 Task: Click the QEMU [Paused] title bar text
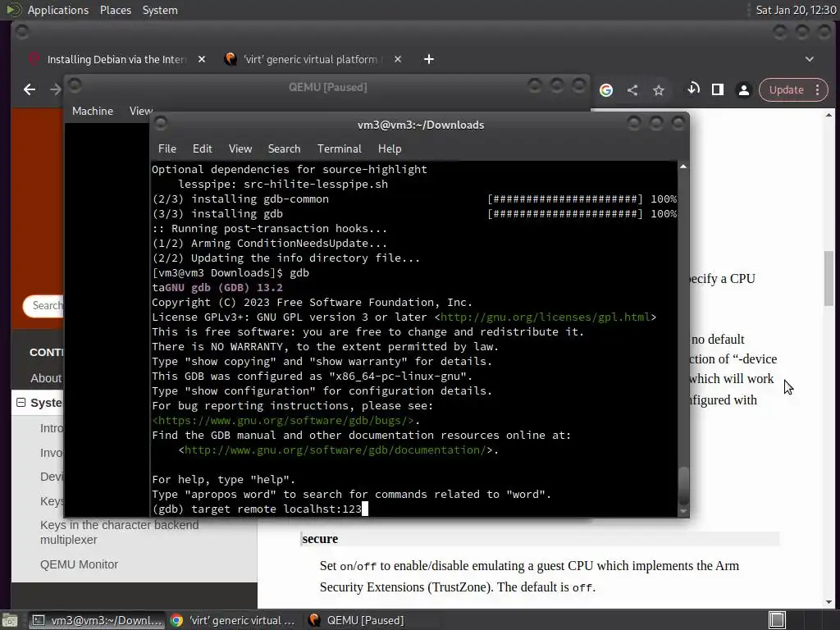[x=327, y=87]
